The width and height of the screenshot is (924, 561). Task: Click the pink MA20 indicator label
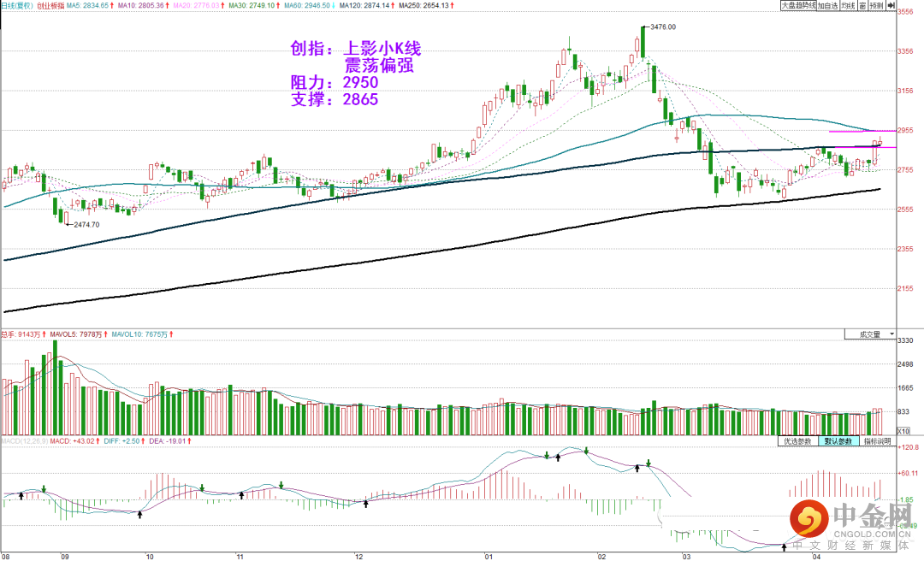click(x=198, y=5)
